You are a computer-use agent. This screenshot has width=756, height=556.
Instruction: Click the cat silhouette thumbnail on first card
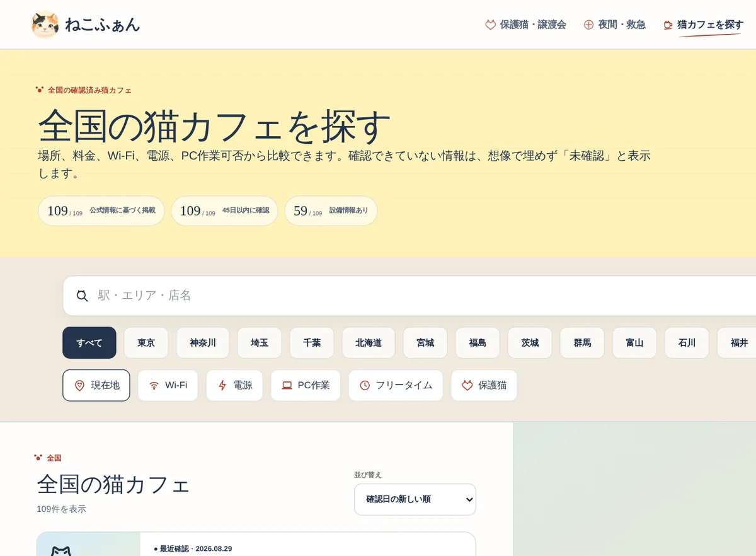click(60, 550)
